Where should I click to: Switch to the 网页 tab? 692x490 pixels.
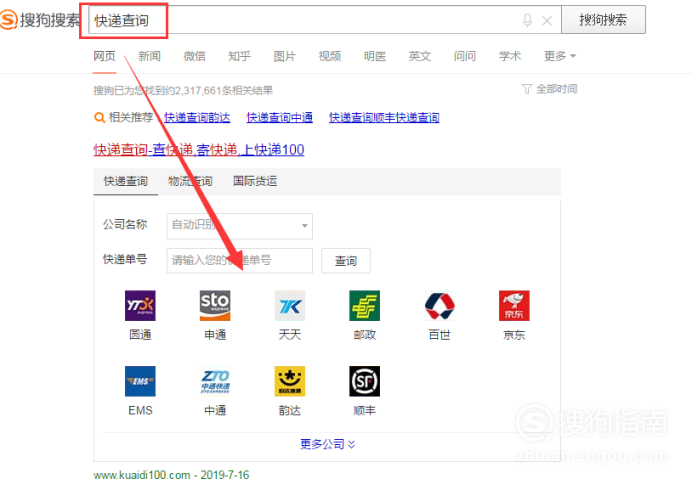105,56
